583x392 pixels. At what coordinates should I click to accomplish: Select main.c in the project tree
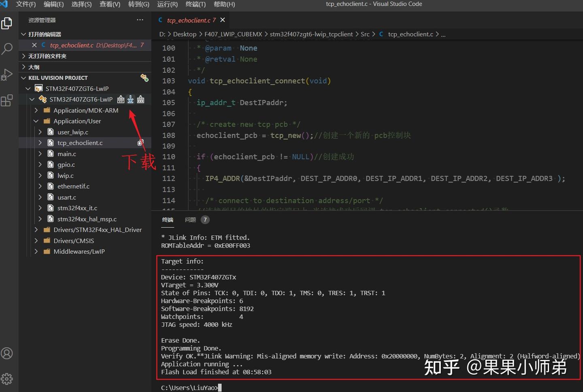(x=66, y=153)
